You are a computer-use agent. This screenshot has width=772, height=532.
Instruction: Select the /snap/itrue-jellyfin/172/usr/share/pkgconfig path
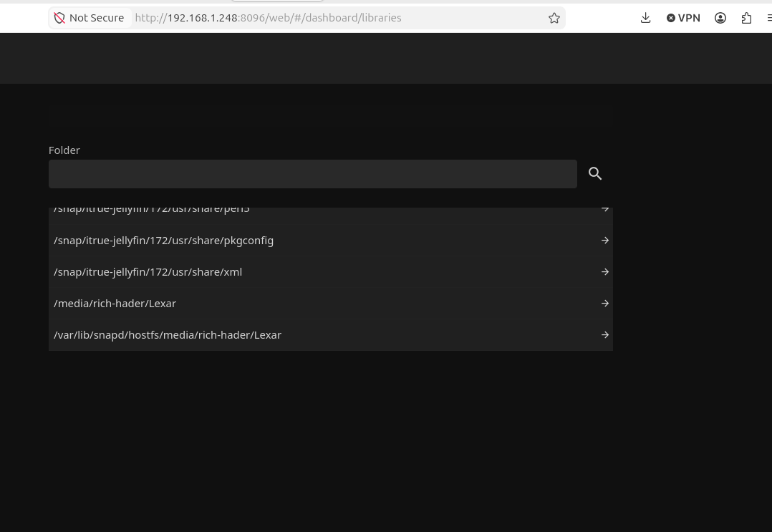pyautogui.click(x=164, y=241)
